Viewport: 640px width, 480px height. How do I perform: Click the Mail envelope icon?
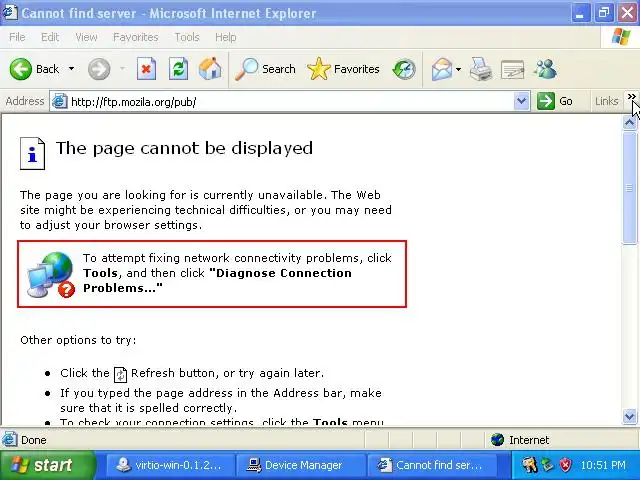coord(442,69)
